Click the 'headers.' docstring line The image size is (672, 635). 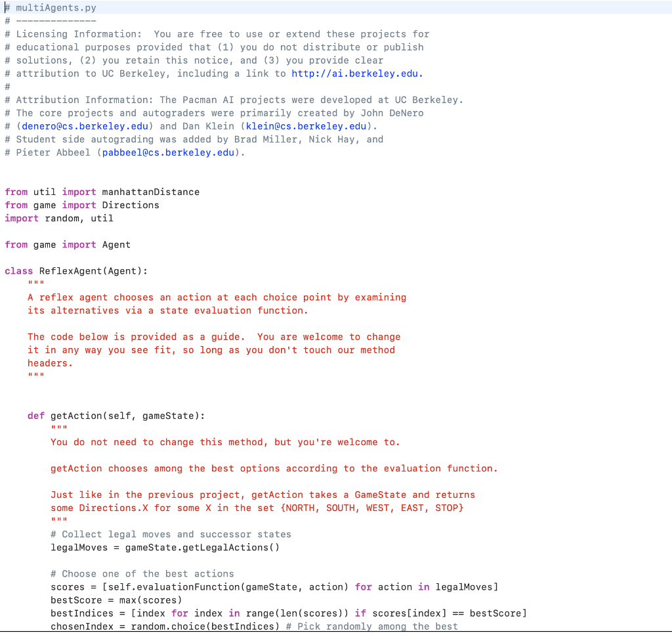50,364
